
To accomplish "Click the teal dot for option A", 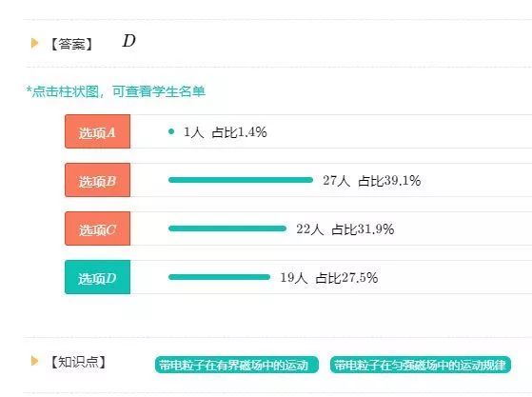I will coord(171,131).
